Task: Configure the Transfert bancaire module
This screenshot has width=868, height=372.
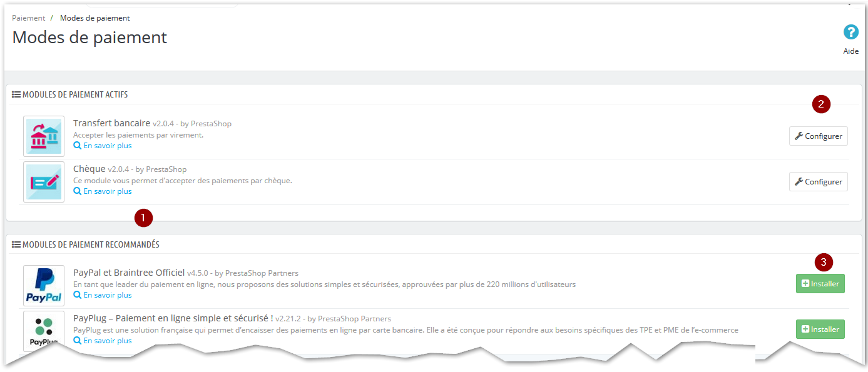Action: (x=818, y=136)
